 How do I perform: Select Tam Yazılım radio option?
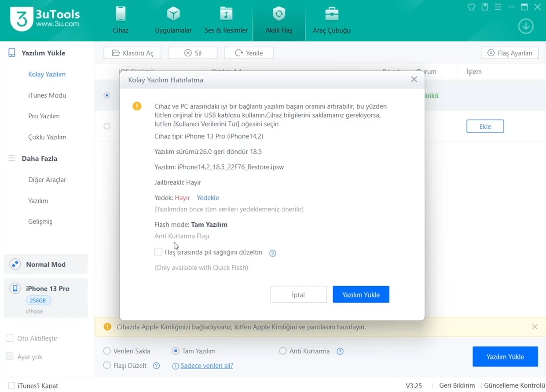tap(176, 351)
